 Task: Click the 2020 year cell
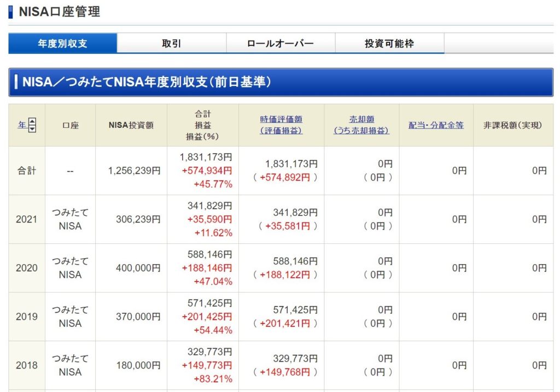coord(26,268)
